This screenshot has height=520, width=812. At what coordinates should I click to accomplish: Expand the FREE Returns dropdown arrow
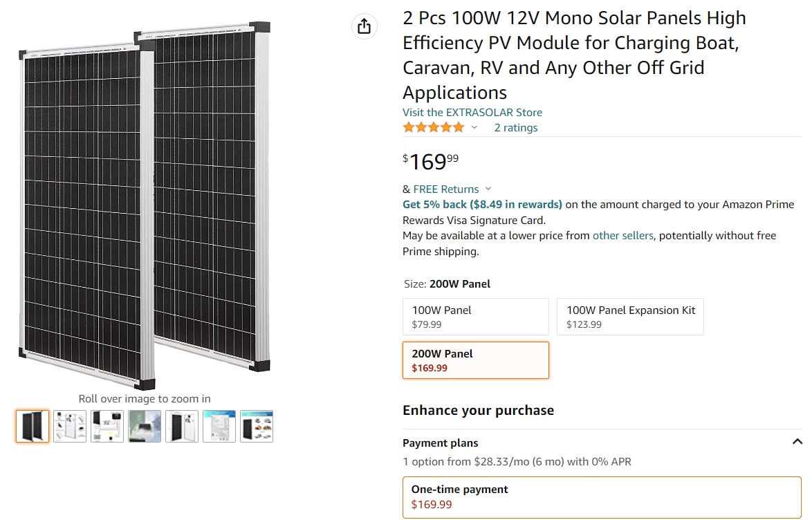point(488,189)
